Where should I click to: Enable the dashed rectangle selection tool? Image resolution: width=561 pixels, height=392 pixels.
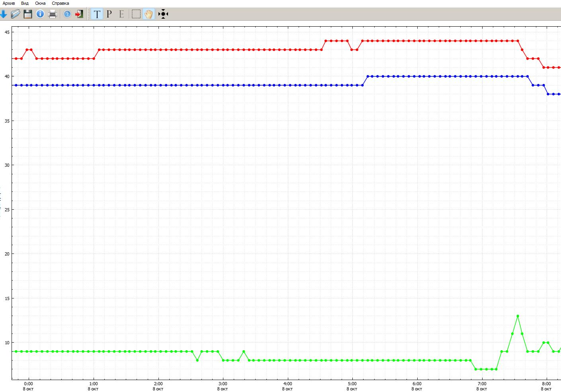click(136, 14)
